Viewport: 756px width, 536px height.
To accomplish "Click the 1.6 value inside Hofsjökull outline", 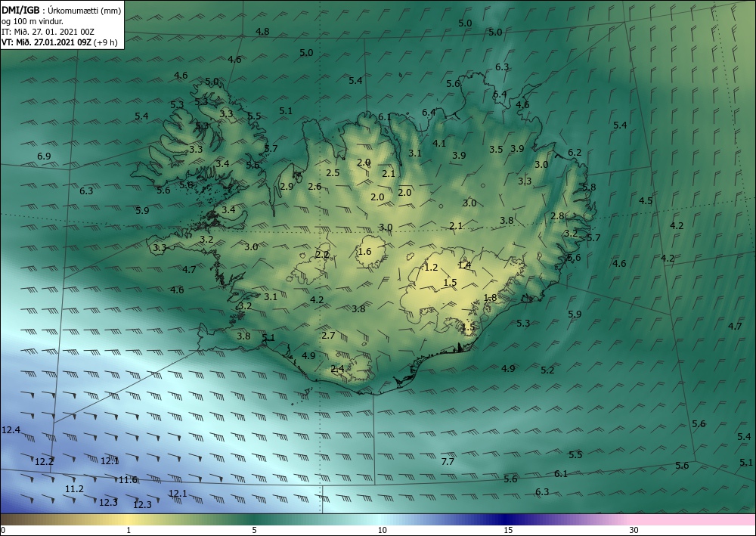I will pyautogui.click(x=365, y=251).
